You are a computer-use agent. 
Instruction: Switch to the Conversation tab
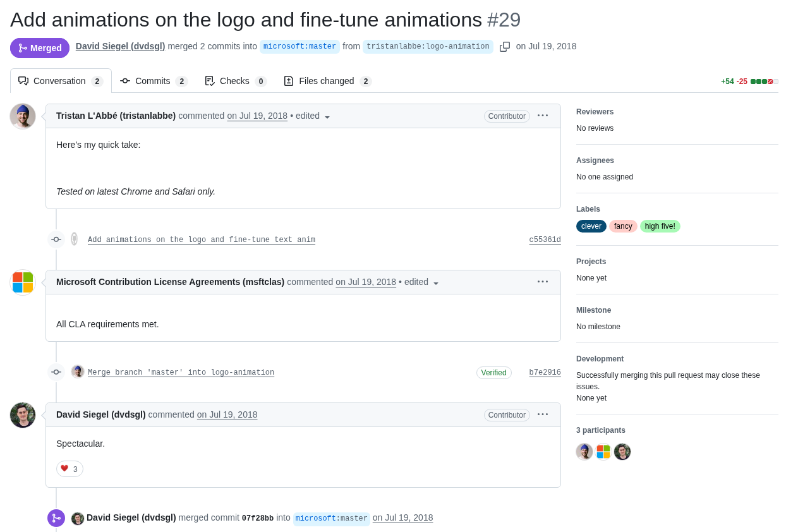tap(61, 81)
